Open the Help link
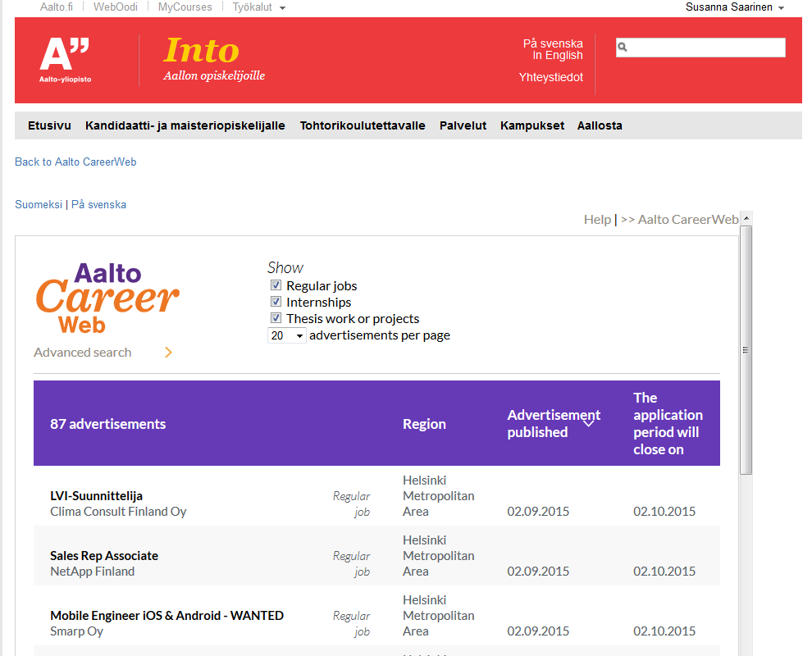This screenshot has height=656, width=812. [x=597, y=220]
